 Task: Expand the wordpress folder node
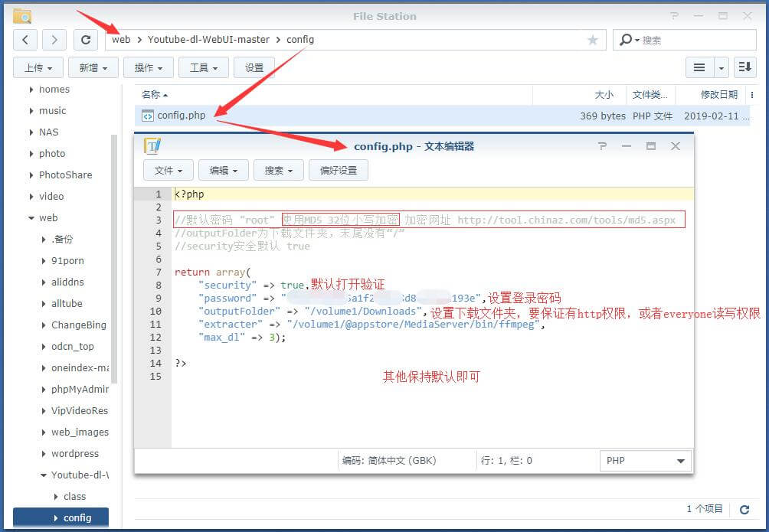(44, 454)
